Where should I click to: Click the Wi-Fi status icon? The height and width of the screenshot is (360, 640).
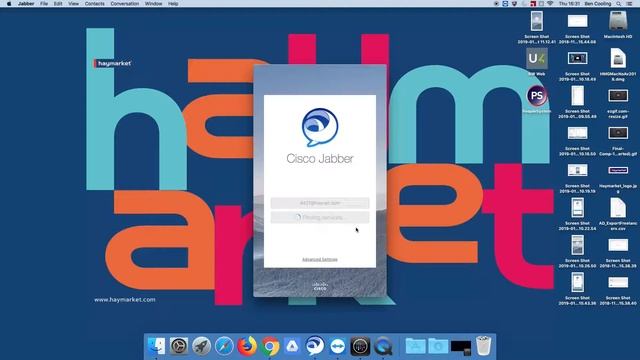pyautogui.click(x=550, y=4)
